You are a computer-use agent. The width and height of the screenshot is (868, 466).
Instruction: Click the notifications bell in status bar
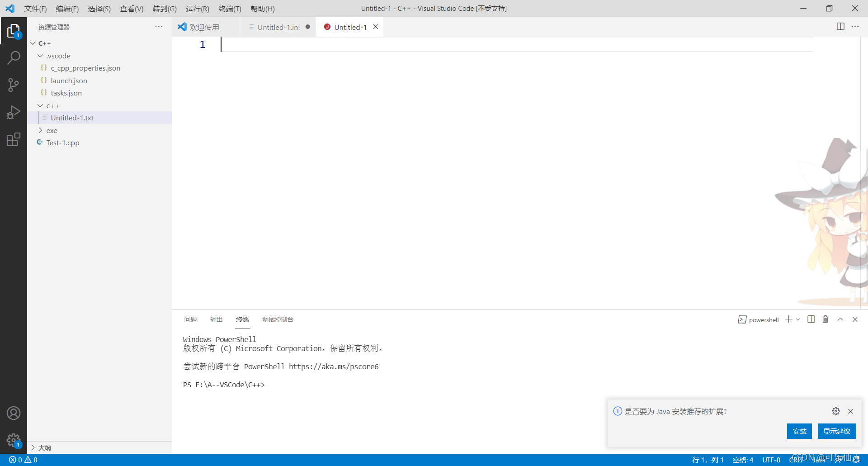click(x=856, y=460)
